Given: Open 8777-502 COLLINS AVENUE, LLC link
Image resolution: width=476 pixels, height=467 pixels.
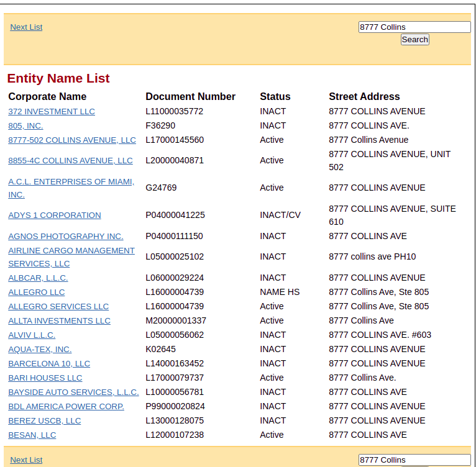Looking at the screenshot, I should (72, 140).
